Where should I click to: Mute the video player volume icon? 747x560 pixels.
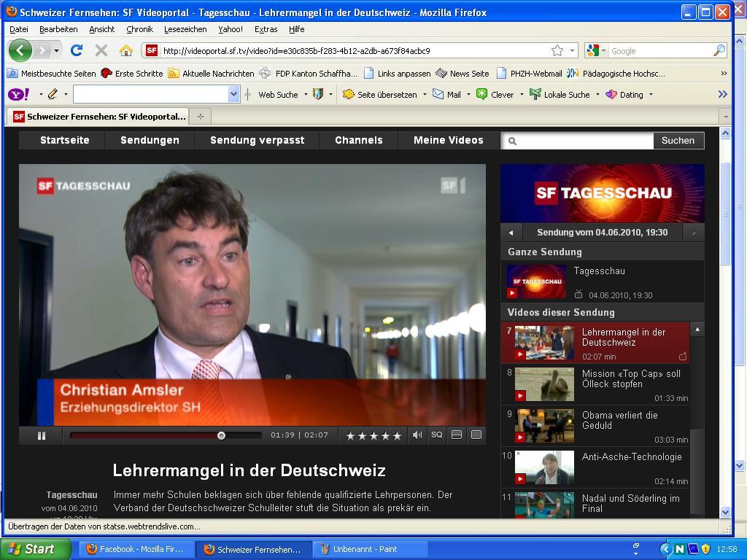pyautogui.click(x=417, y=435)
